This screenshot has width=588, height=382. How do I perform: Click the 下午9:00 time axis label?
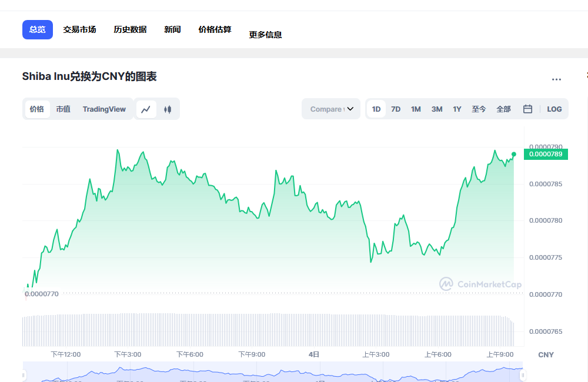point(252,354)
